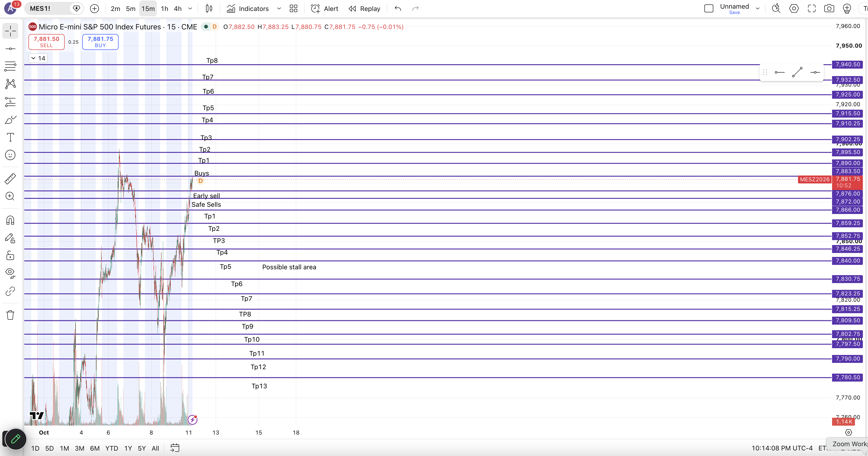This screenshot has width=868, height=456.
Task: Open the layout setup grid icon
Action: pos(294,8)
